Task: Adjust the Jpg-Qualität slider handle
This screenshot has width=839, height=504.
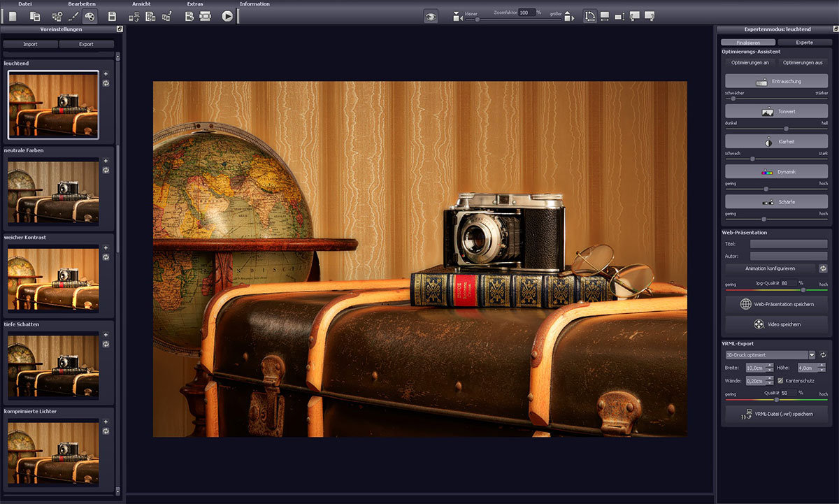Action: coord(803,289)
